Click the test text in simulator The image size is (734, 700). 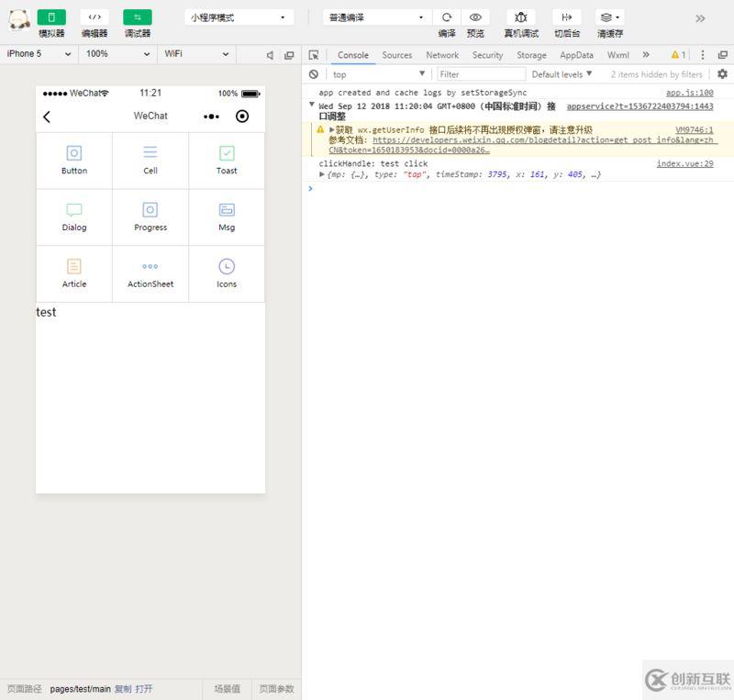pos(46,312)
